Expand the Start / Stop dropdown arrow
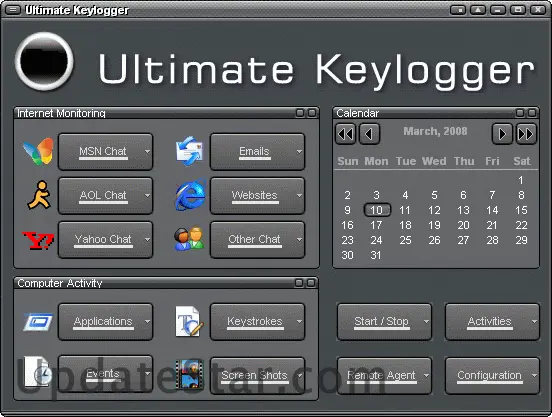This screenshot has width=552, height=417. [x=426, y=322]
